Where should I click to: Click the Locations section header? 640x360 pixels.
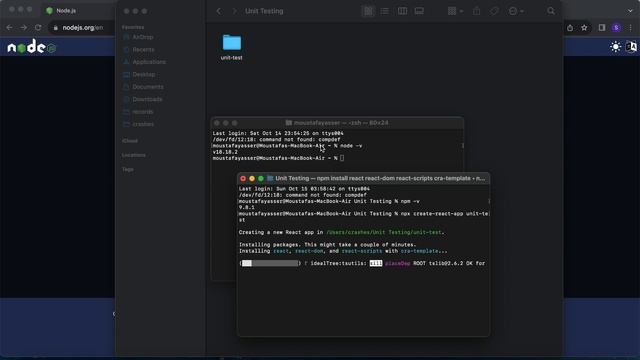point(133,155)
